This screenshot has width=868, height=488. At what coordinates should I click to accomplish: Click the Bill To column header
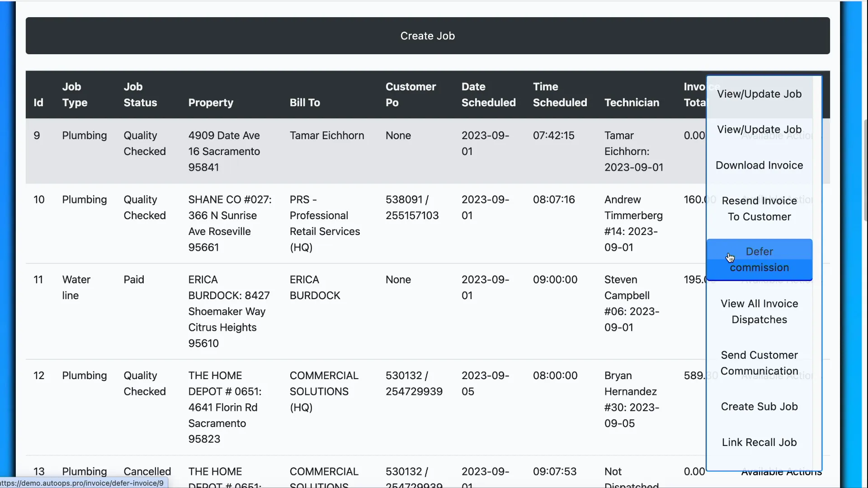tap(305, 103)
